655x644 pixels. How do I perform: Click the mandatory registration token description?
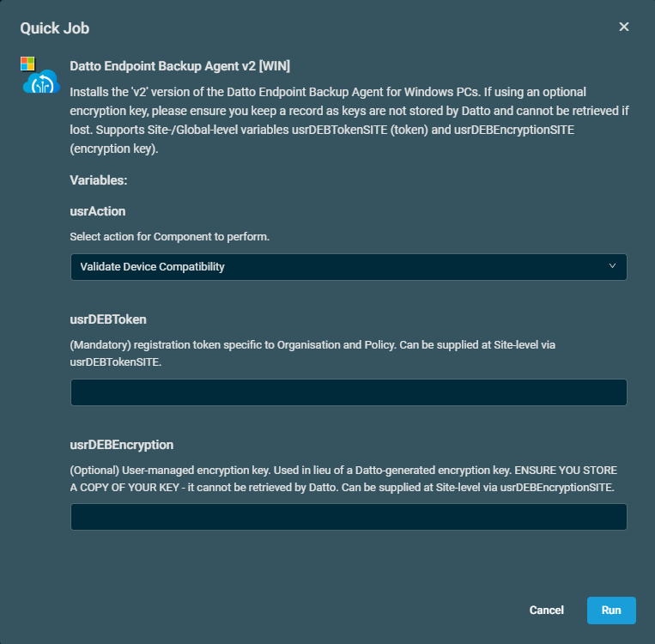click(x=312, y=353)
